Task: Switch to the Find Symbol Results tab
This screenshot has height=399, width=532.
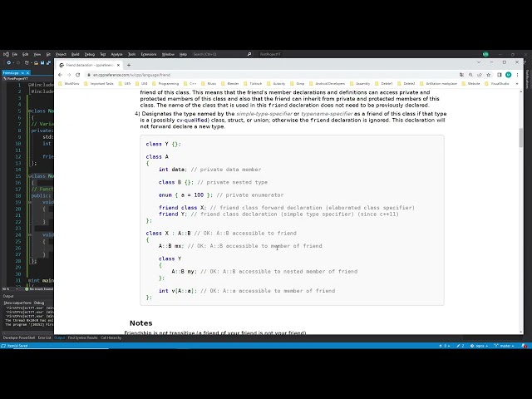Action: point(82,338)
